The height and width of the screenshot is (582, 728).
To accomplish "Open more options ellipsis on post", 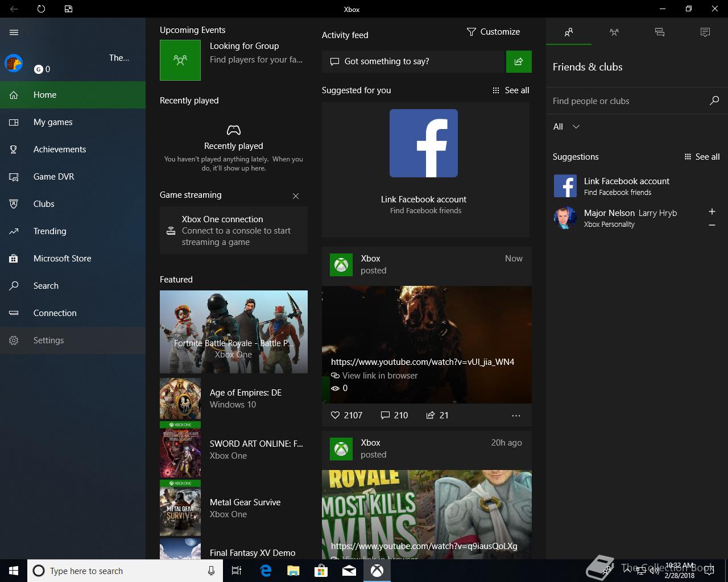I will coord(516,415).
